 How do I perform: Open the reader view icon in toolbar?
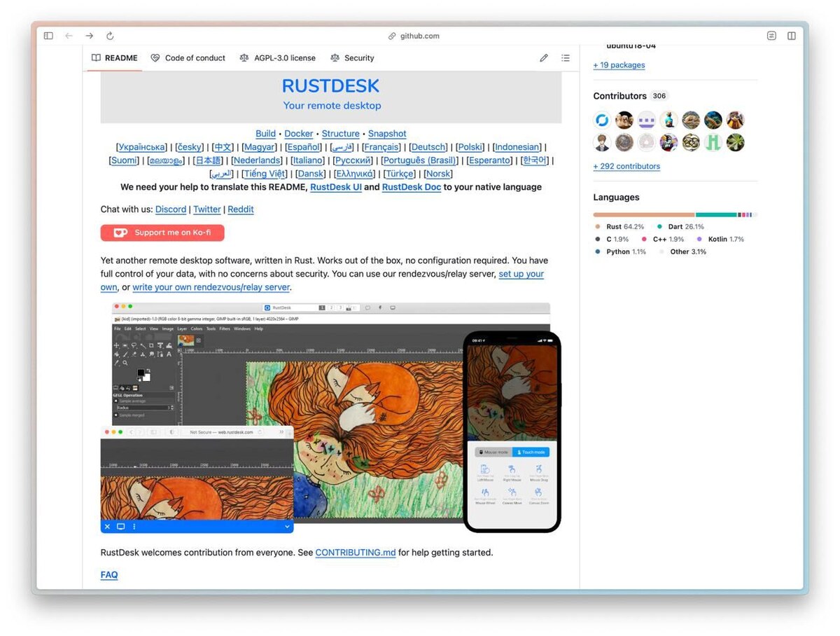tap(771, 36)
